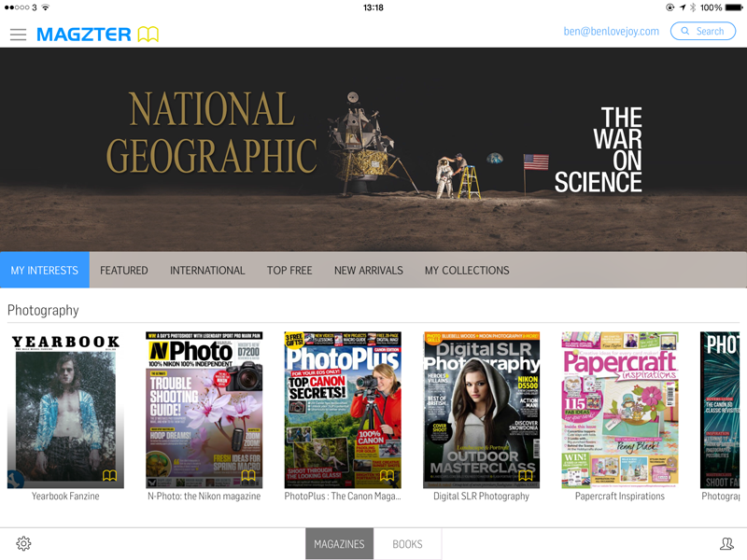
Task: Open the National Geographic War on Science banner
Action: pyautogui.click(x=373, y=149)
